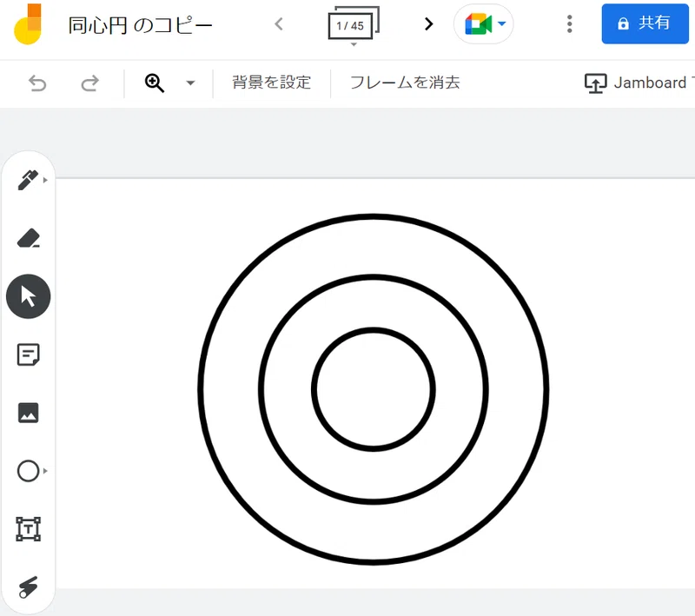The height and width of the screenshot is (616, 695).
Task: Open the zoom level dropdown arrow
Action: pyautogui.click(x=190, y=83)
